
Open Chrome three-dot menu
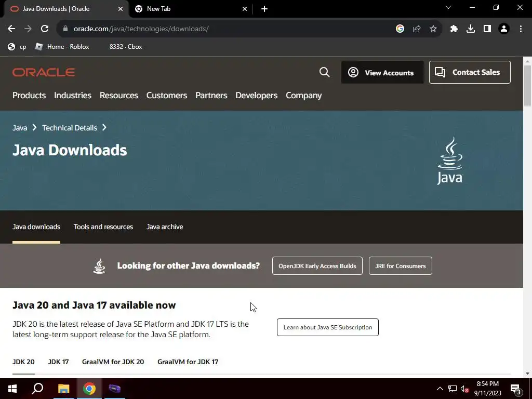tap(521, 29)
